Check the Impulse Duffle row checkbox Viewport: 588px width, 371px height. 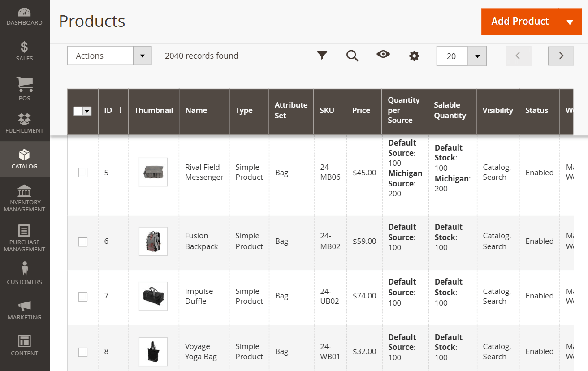(x=83, y=297)
